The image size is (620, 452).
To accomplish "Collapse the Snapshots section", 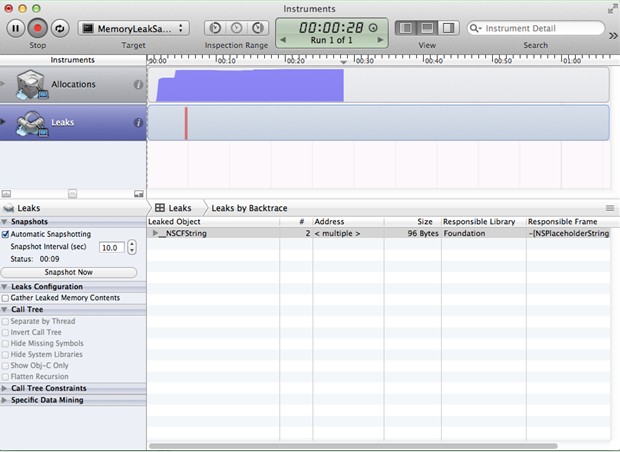I will point(4,221).
